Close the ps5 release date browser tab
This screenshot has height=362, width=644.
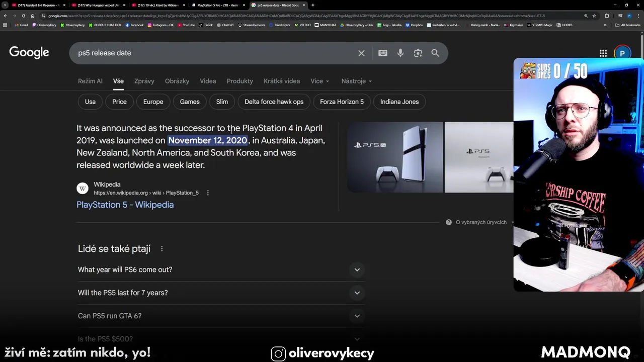[x=304, y=5]
